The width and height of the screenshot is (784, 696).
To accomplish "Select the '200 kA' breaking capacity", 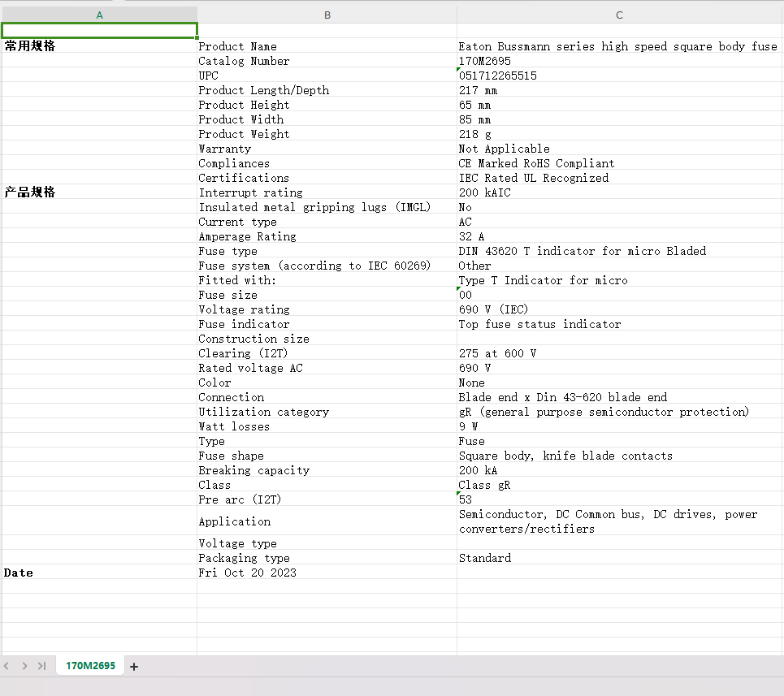I will tap(620, 469).
